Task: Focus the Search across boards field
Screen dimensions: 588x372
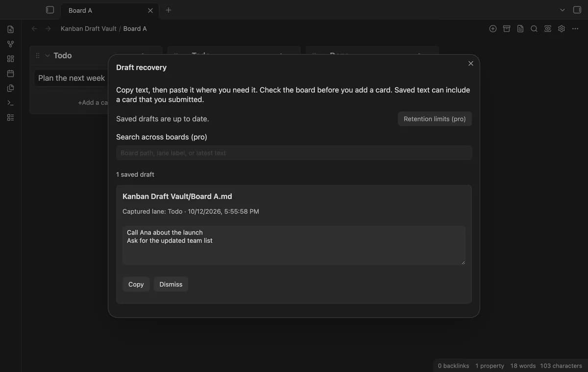Action: (x=294, y=153)
